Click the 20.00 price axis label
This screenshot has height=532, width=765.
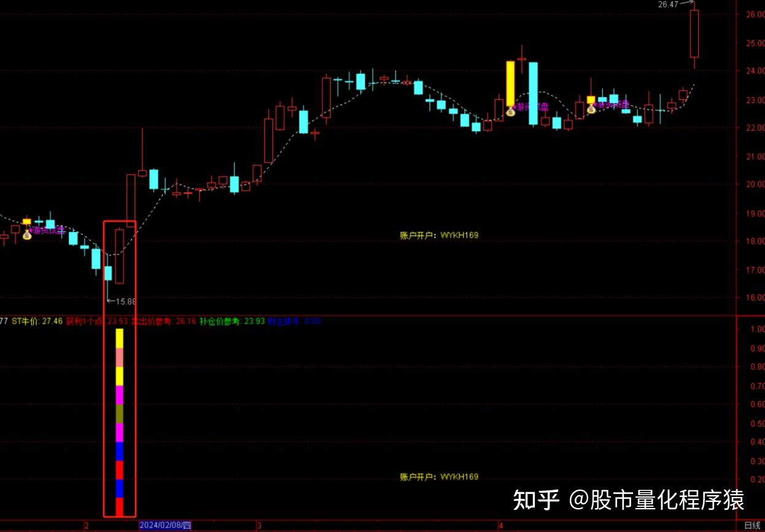tap(755, 185)
